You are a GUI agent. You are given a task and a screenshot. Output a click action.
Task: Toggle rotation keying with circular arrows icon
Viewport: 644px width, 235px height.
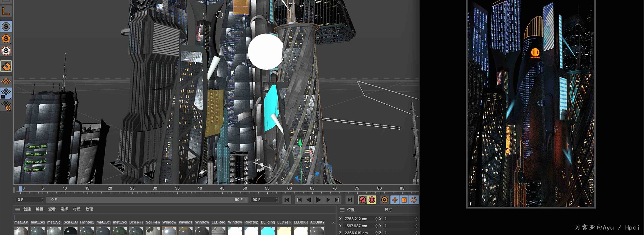(414, 200)
